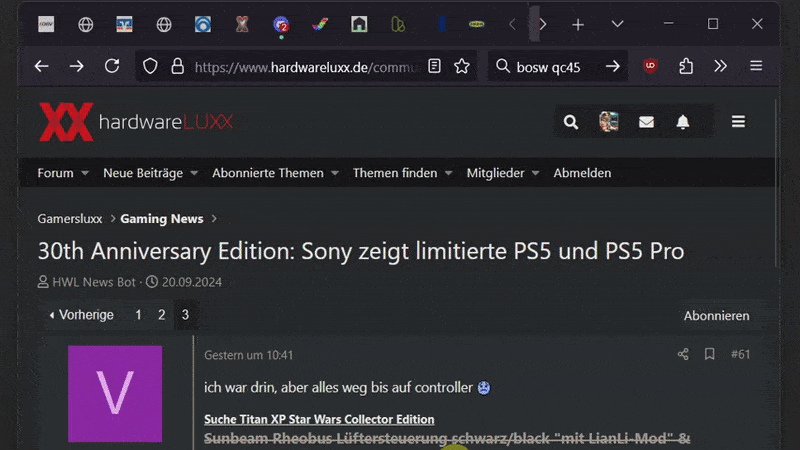Switch to the tab with notification badge 2
800x450 pixels.
click(x=281, y=25)
